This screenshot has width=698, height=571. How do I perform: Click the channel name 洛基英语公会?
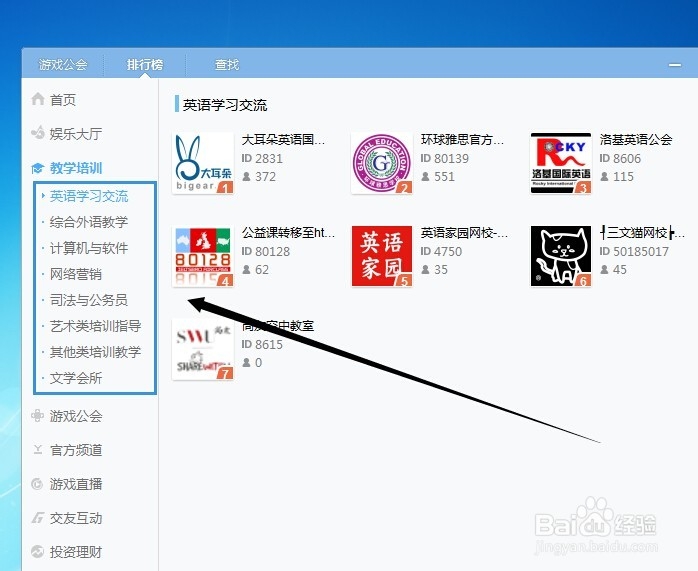click(x=636, y=140)
